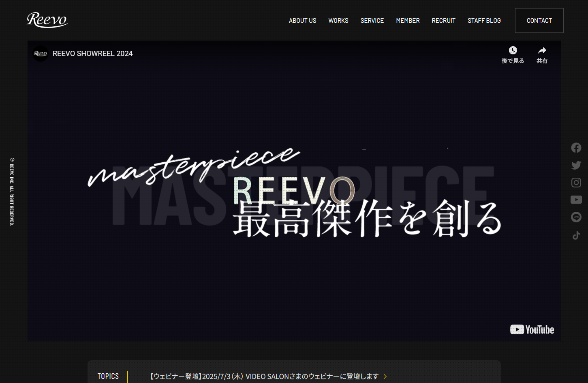Screen dimensions: 588x383
Task: Click the Share arrow icon
Action: pyautogui.click(x=542, y=51)
